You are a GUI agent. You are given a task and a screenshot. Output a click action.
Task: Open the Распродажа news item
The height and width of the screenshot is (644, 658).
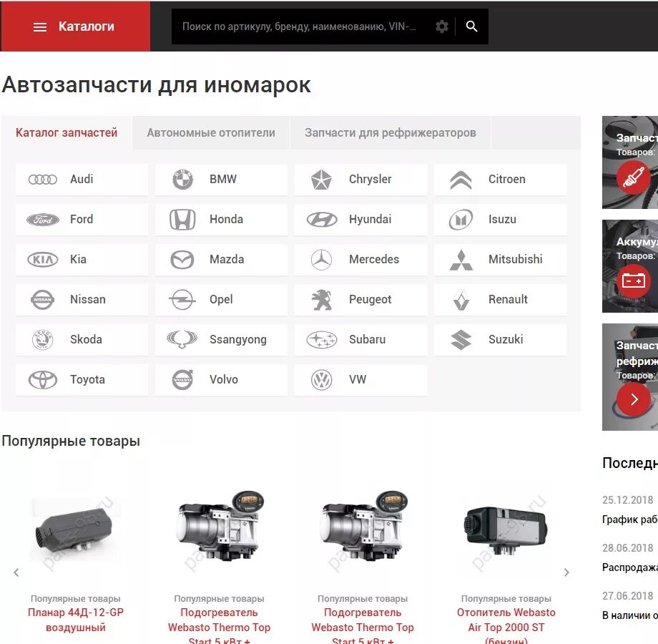(630, 567)
